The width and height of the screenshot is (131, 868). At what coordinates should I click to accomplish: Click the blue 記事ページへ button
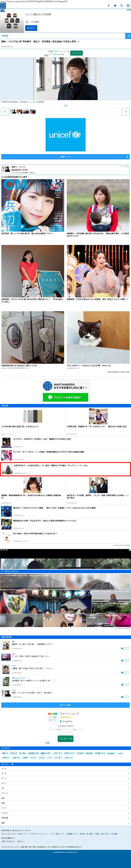[65, 157]
